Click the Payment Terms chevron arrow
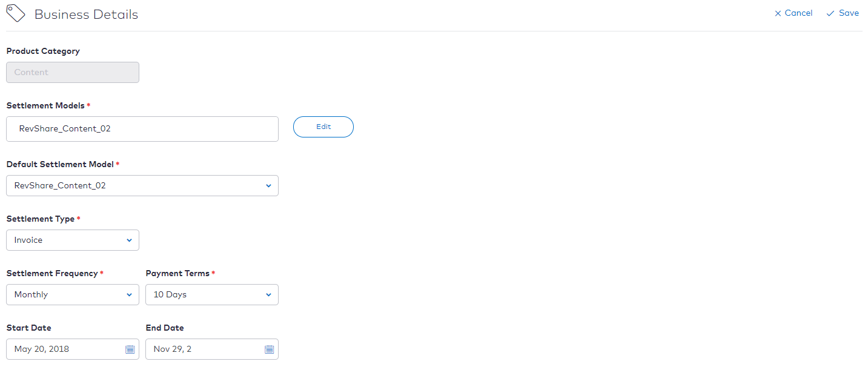The width and height of the screenshot is (868, 367). (268, 295)
